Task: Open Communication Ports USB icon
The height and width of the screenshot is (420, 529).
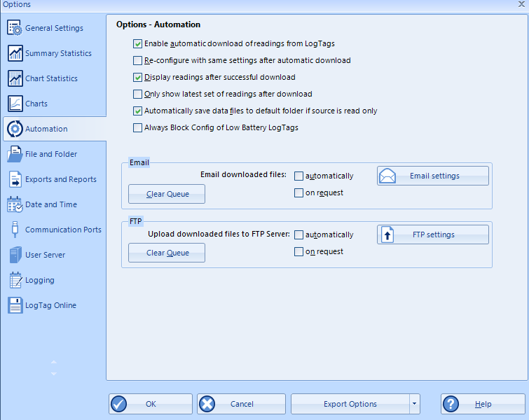Action: (15, 230)
